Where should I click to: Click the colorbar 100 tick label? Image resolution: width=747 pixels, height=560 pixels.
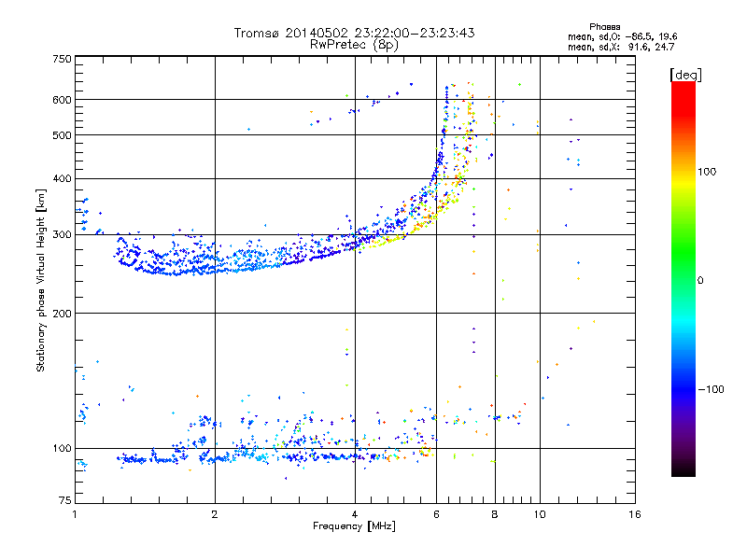click(712, 172)
